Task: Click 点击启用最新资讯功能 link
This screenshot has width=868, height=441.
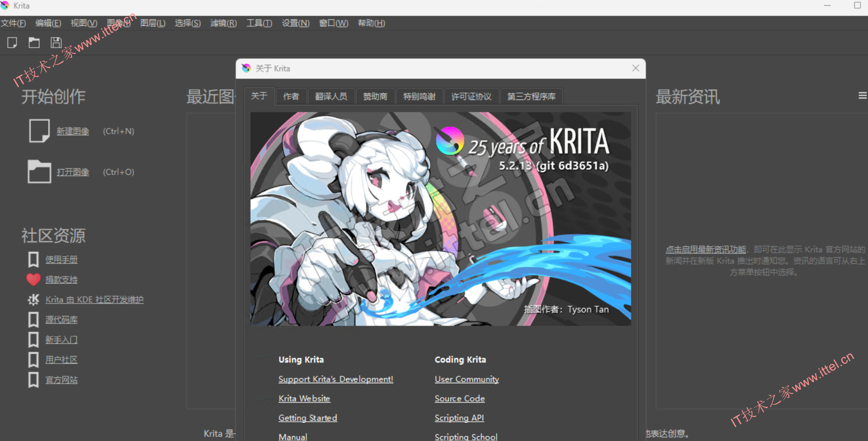Action: tap(705, 250)
